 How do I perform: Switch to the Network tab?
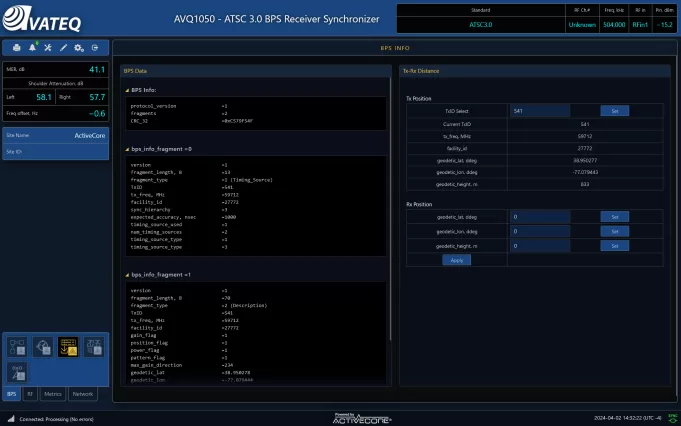pyautogui.click(x=83, y=394)
